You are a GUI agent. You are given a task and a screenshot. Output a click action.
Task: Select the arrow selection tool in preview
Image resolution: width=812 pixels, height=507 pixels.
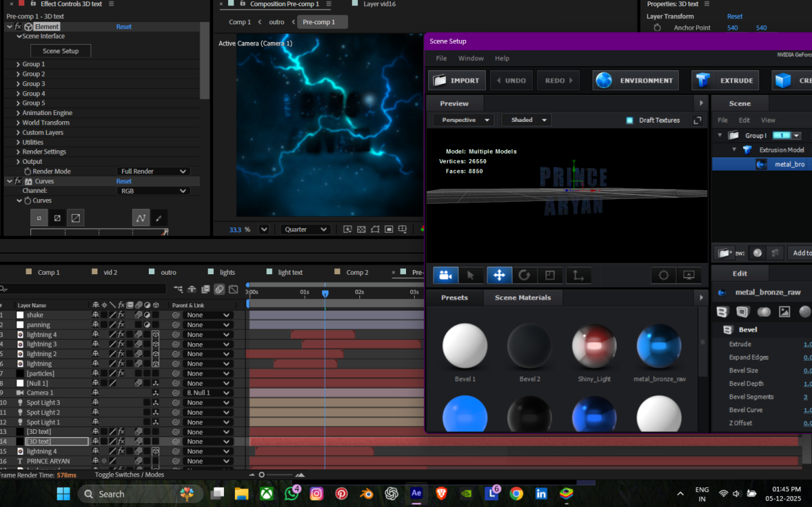472,275
